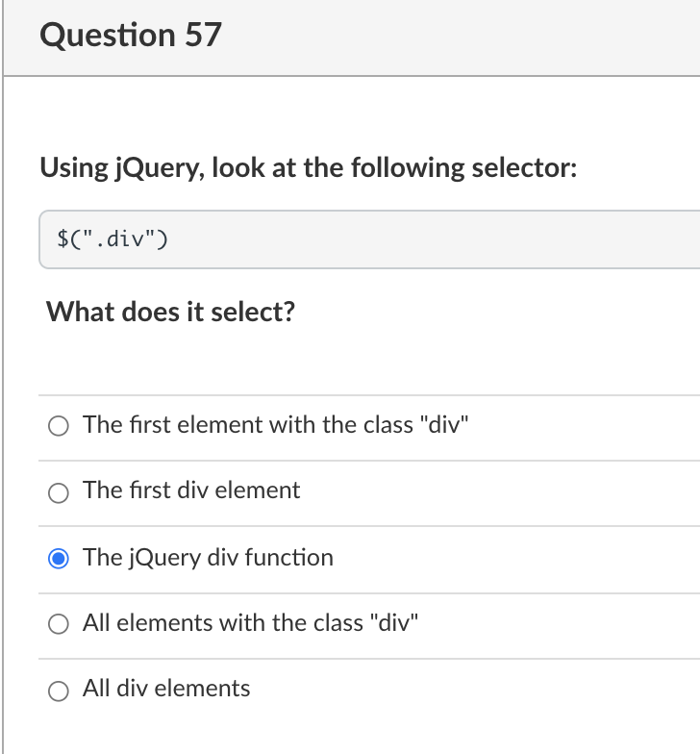
Task: Select the radio button for "The first element with the class div"
Action: tap(59, 425)
